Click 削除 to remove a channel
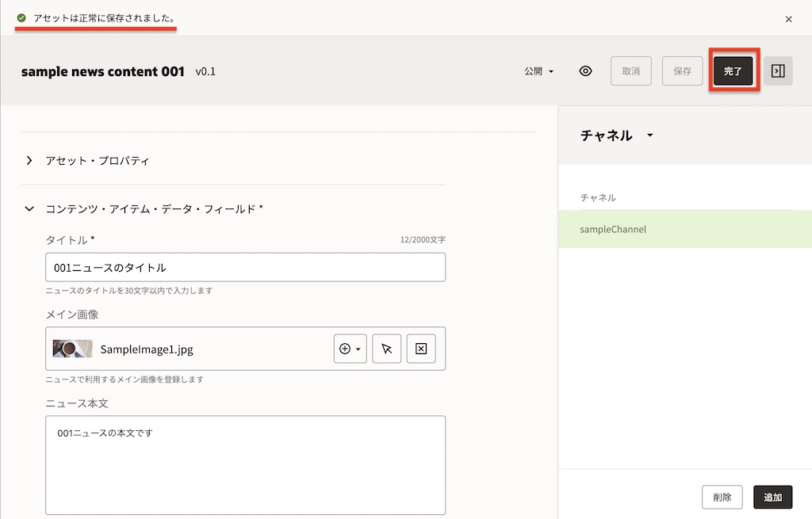This screenshot has width=812, height=519. 722,497
